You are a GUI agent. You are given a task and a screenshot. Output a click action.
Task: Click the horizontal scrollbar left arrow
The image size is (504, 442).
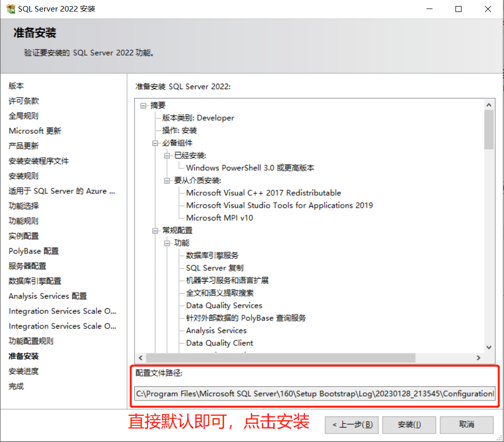141,358
